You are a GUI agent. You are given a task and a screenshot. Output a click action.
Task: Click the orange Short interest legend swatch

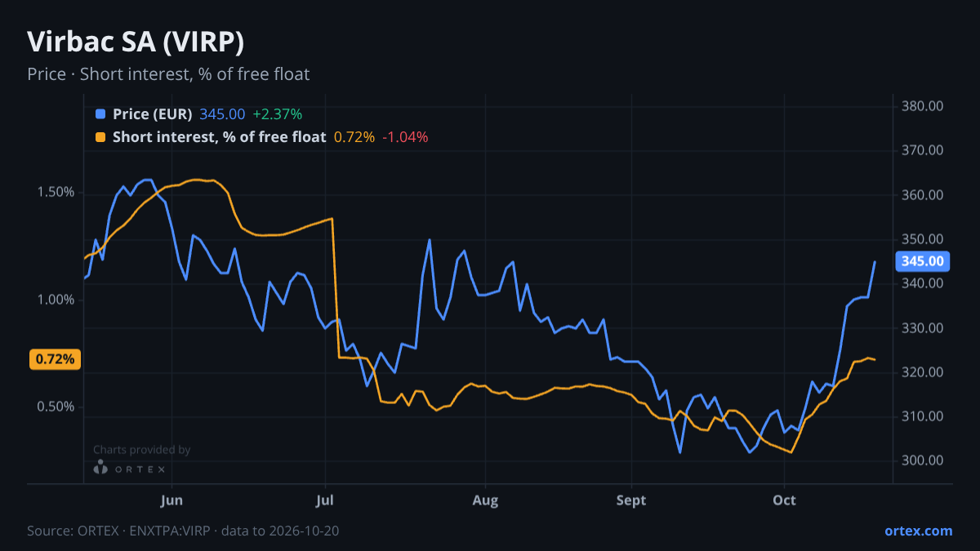click(x=100, y=137)
